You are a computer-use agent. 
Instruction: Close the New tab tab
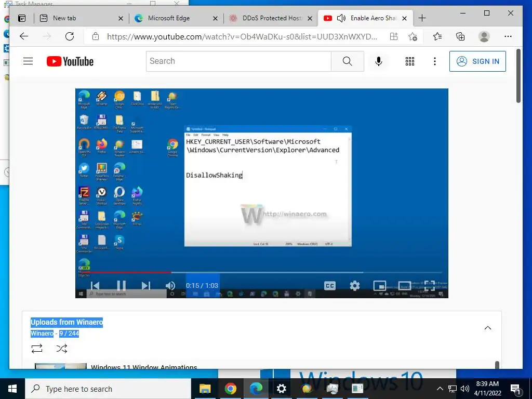(x=121, y=18)
